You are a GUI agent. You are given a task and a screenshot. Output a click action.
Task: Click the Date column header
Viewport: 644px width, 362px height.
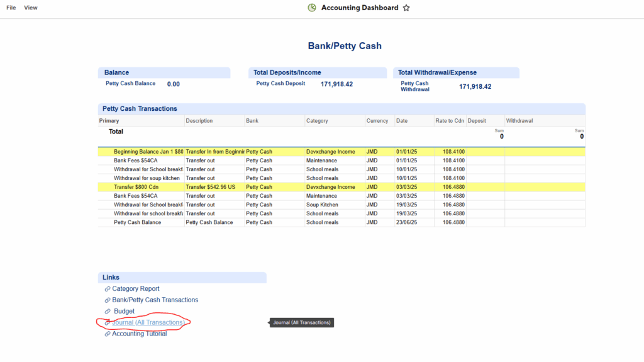click(x=402, y=121)
